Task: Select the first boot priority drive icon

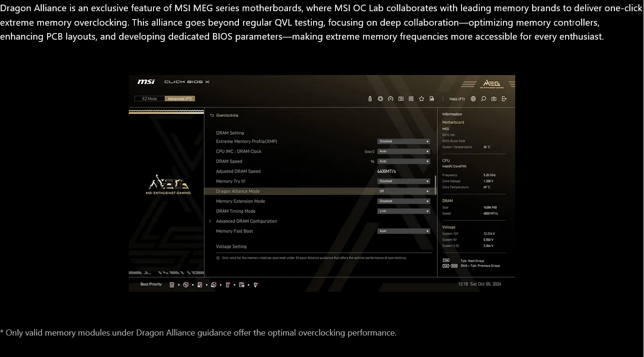Action: 172,285
